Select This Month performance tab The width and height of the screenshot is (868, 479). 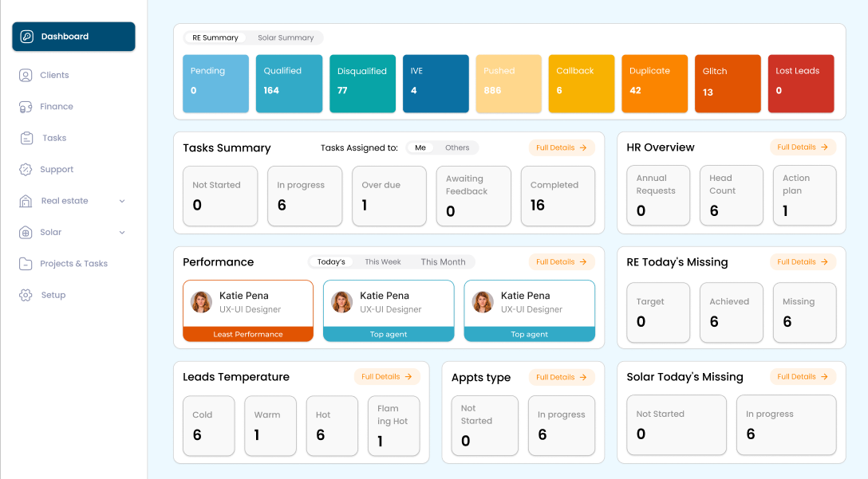(443, 262)
